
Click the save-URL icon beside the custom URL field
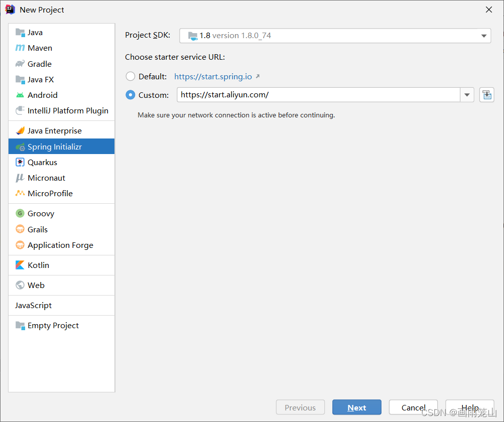[x=486, y=95]
